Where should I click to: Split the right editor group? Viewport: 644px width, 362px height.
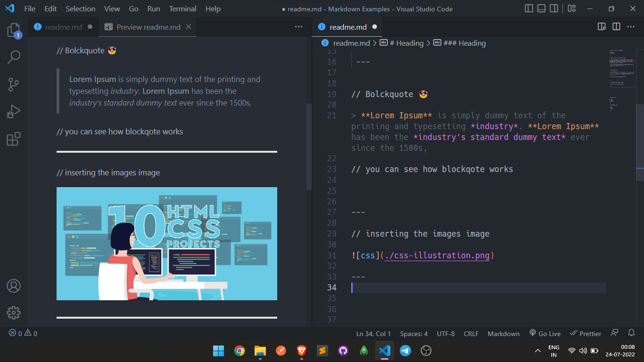616,27
